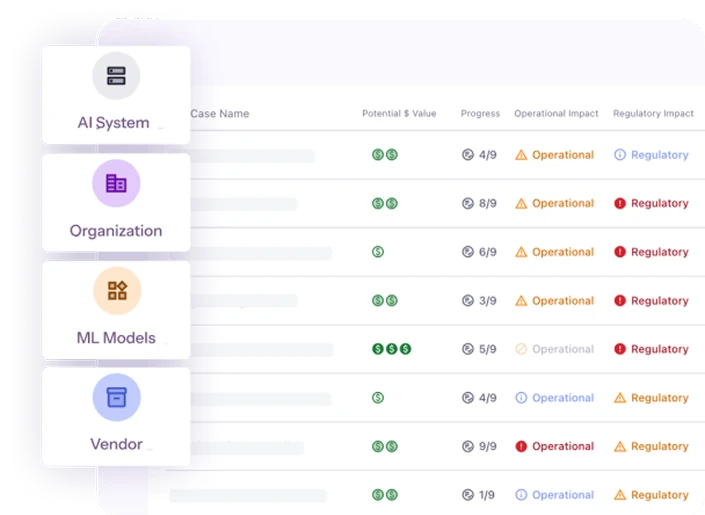Screen dimensions: 705x515
Task: Select the 5/9 progress value
Action: pyautogui.click(x=487, y=349)
